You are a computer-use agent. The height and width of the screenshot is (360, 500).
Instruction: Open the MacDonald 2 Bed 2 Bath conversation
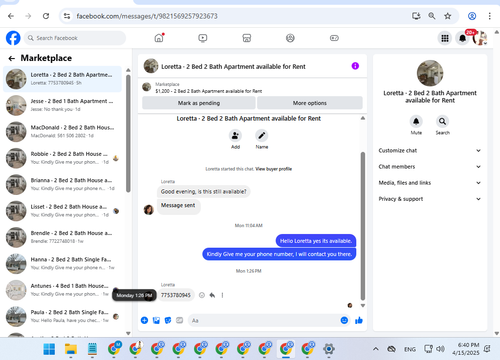[x=62, y=131]
